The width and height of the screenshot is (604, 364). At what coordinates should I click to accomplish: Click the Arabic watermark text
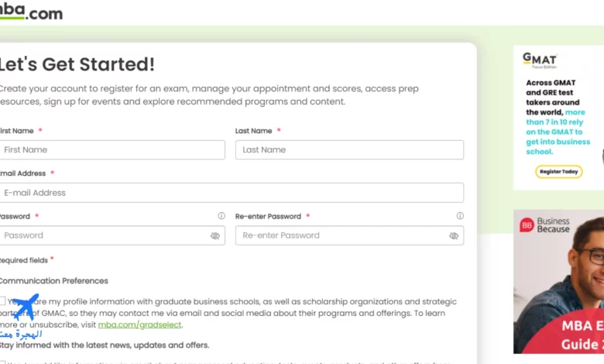(x=21, y=334)
